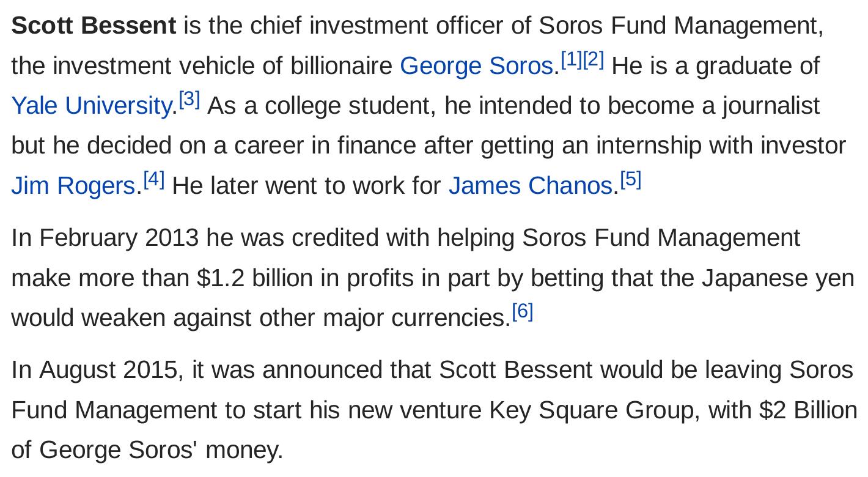The image size is (868, 477).
Task: Jump to citation [4] after Jim Rogers
Action: (154, 179)
